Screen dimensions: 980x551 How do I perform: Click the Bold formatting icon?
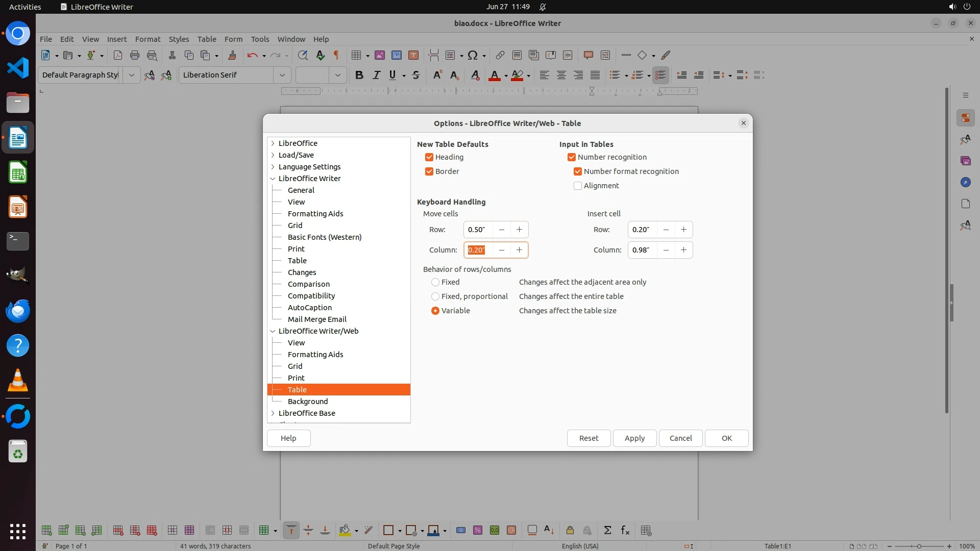click(359, 75)
